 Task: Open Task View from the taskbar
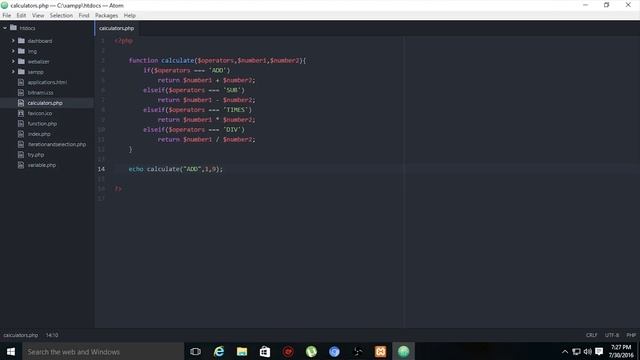coord(196,351)
